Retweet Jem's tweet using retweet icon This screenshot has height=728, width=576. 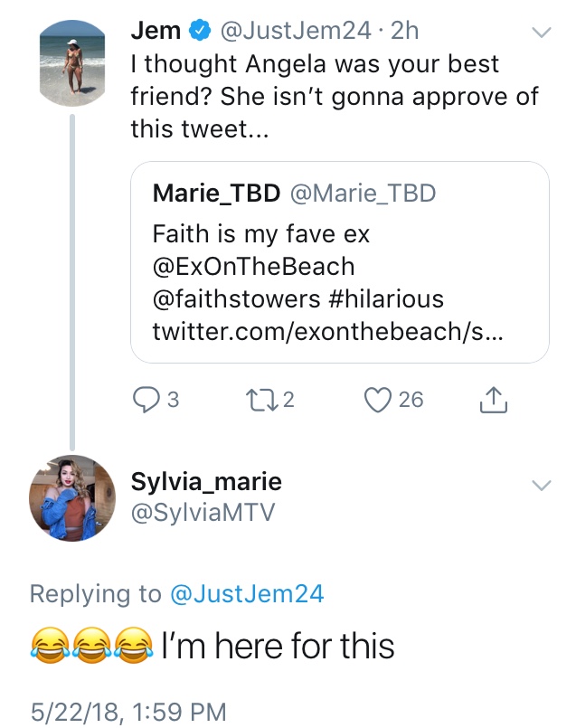tap(262, 400)
